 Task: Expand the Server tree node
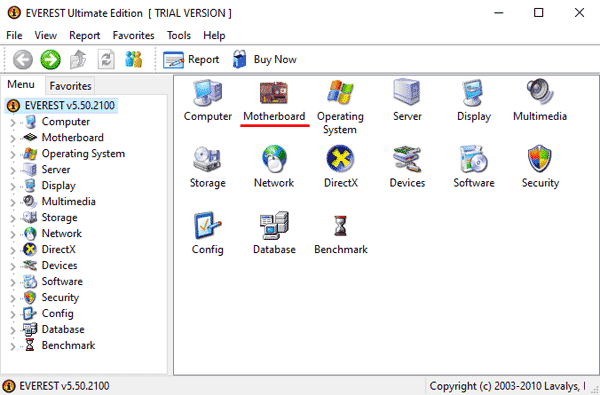pyautogui.click(x=13, y=170)
